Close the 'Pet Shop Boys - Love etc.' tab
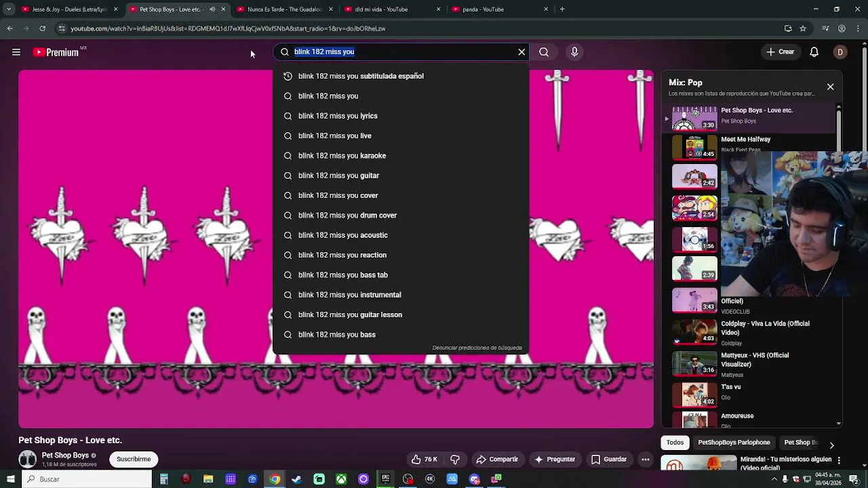868x488 pixels. 223,9
